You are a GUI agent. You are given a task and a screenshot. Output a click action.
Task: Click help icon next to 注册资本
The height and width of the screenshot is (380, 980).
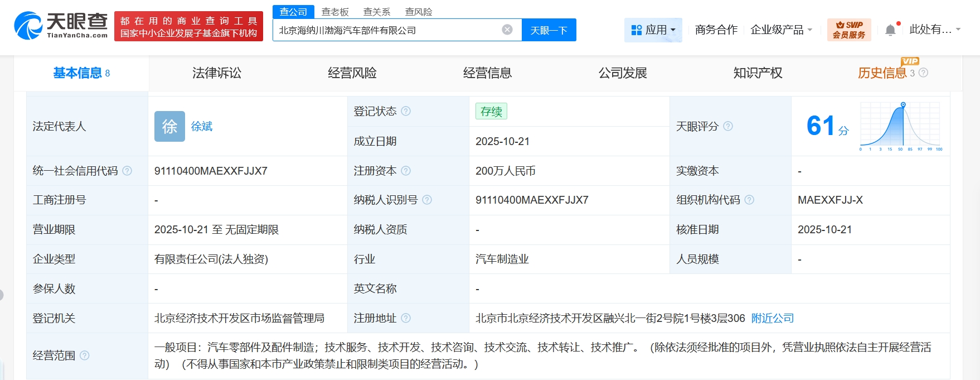tap(406, 171)
